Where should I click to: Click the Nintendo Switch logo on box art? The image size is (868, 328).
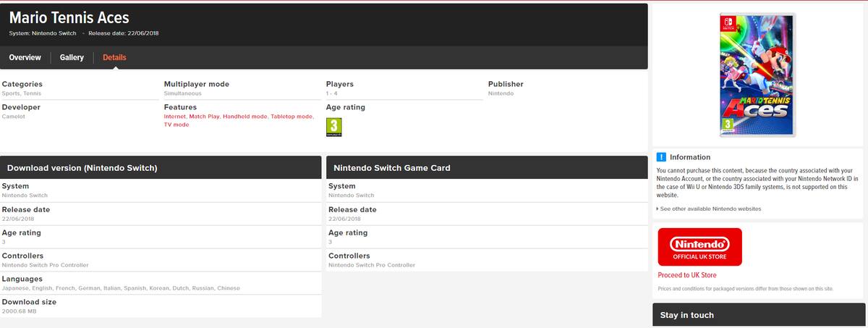pyautogui.click(x=726, y=22)
